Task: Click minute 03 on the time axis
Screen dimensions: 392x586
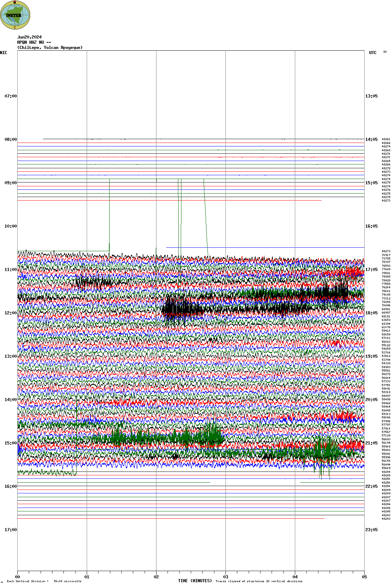Action: (225, 577)
